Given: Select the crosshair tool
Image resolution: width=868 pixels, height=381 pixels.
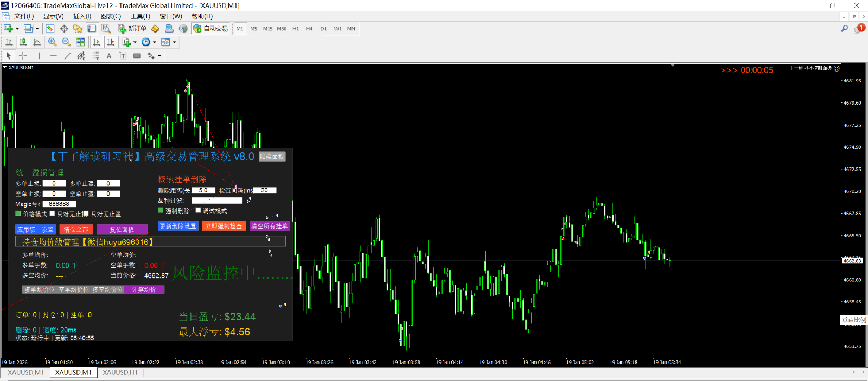Looking at the screenshot, I should 23,55.
